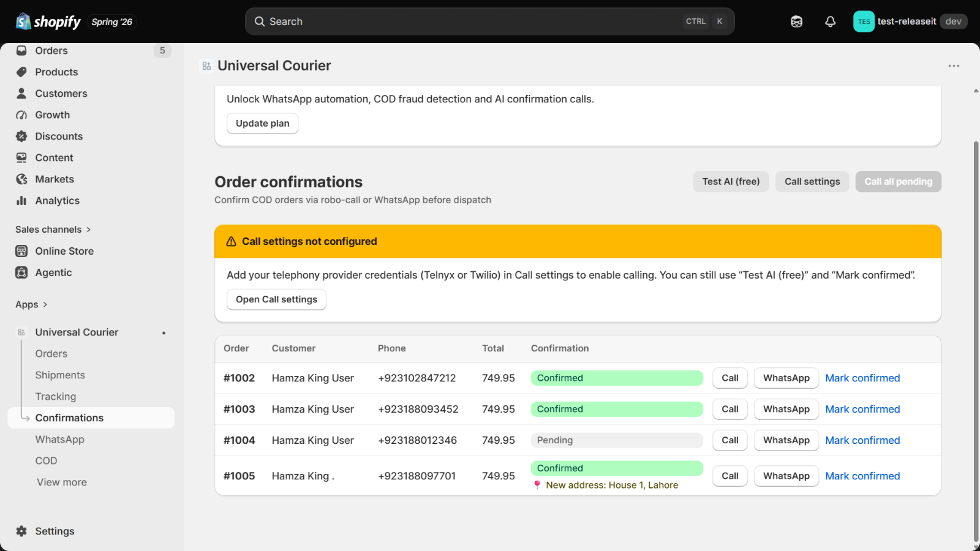
Task: Click the Total column header
Action: click(493, 348)
